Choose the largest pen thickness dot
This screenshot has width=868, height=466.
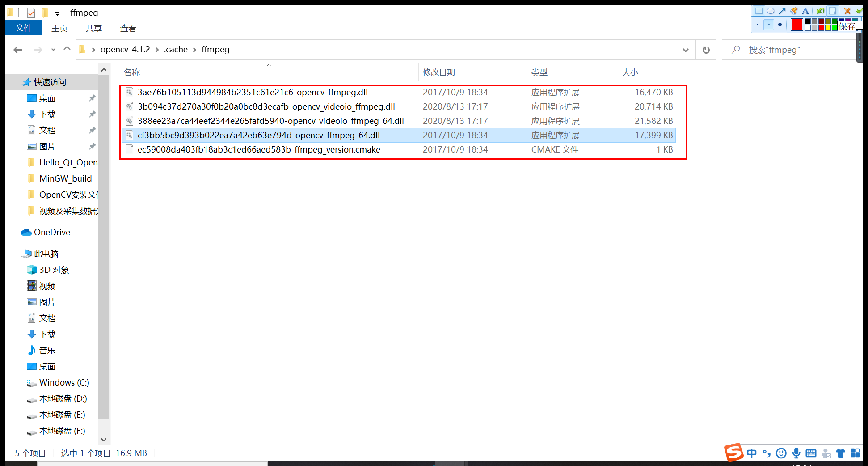pyautogui.click(x=780, y=25)
